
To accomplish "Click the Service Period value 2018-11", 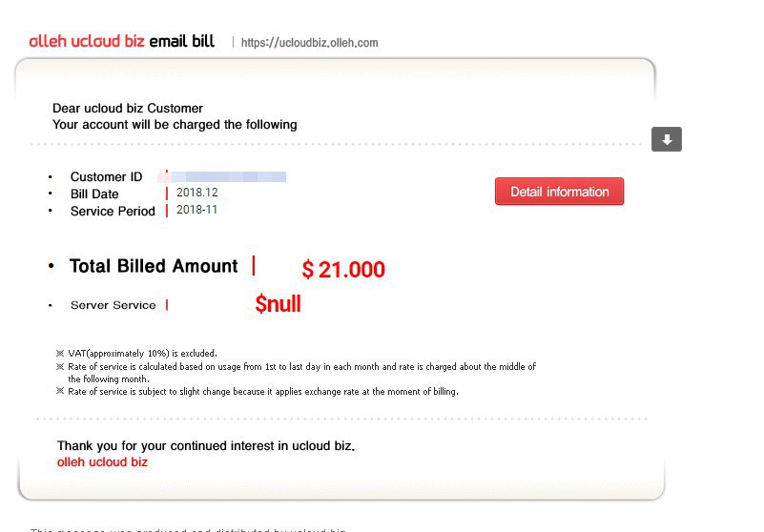I will click(197, 210).
